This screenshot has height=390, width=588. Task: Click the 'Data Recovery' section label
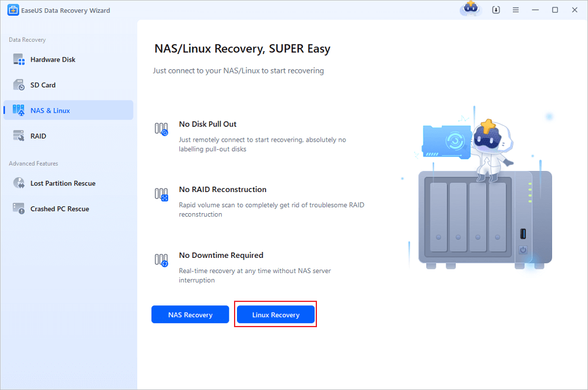pyautogui.click(x=28, y=40)
